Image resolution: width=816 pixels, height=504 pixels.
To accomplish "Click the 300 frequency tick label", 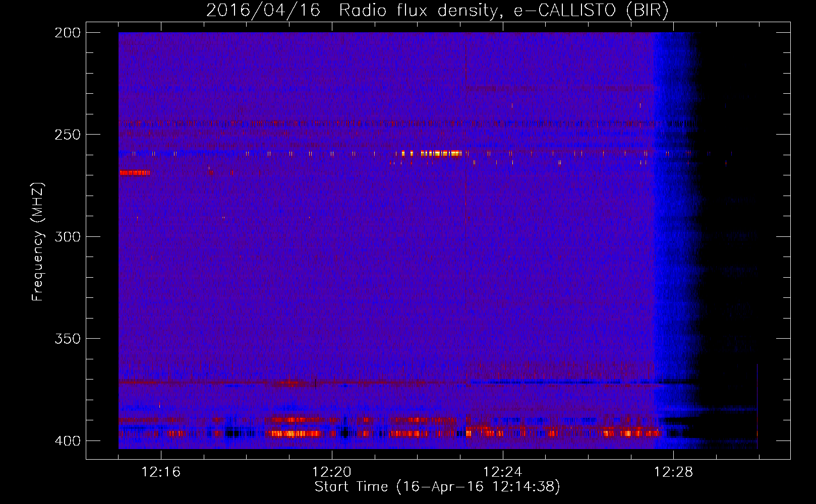I will click(68, 237).
